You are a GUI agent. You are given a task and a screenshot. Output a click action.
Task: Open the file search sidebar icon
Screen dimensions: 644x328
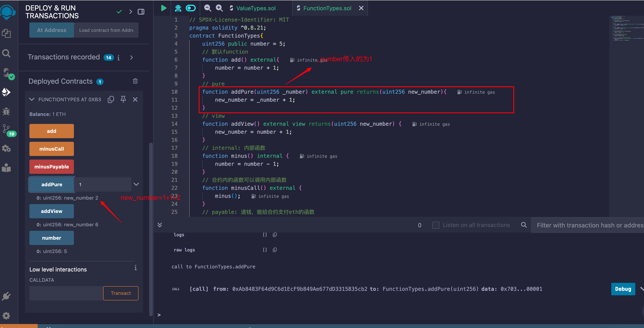(x=6, y=53)
